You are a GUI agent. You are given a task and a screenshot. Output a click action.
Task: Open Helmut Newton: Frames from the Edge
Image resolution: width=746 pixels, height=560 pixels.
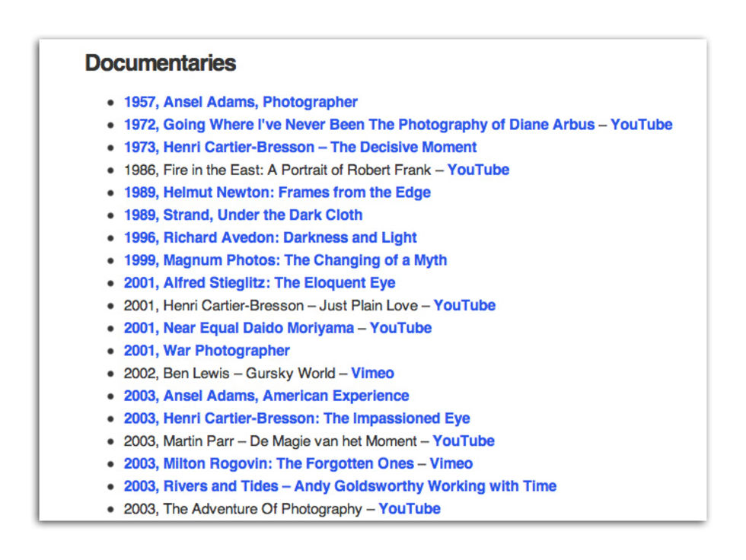pos(277,192)
